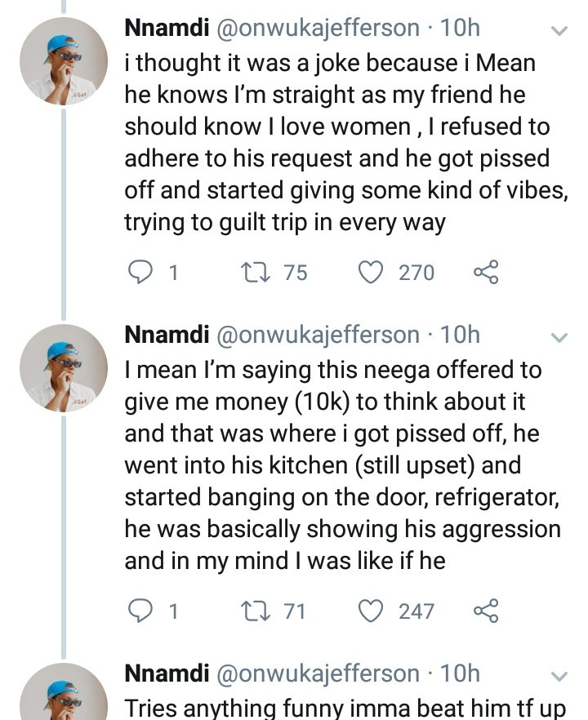Open @onwukajefferson handle on second tweet
The width and height of the screenshot is (588, 720).
coord(318,336)
